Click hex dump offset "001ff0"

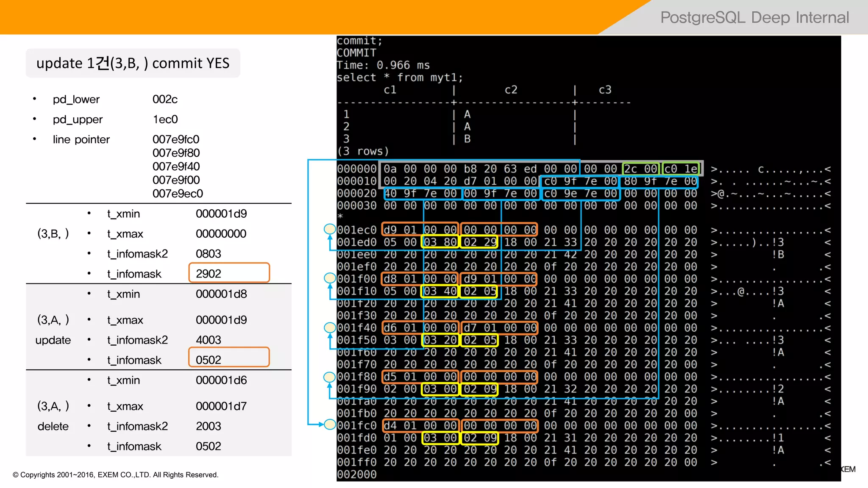point(357,463)
